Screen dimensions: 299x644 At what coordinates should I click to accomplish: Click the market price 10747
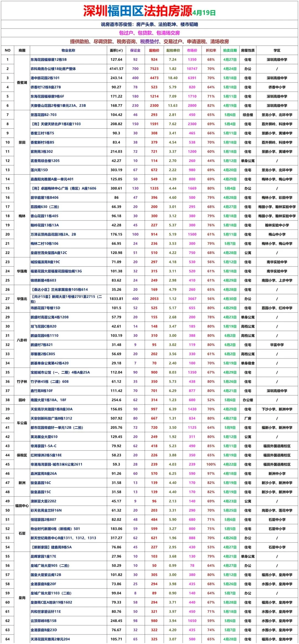[x=192, y=69]
